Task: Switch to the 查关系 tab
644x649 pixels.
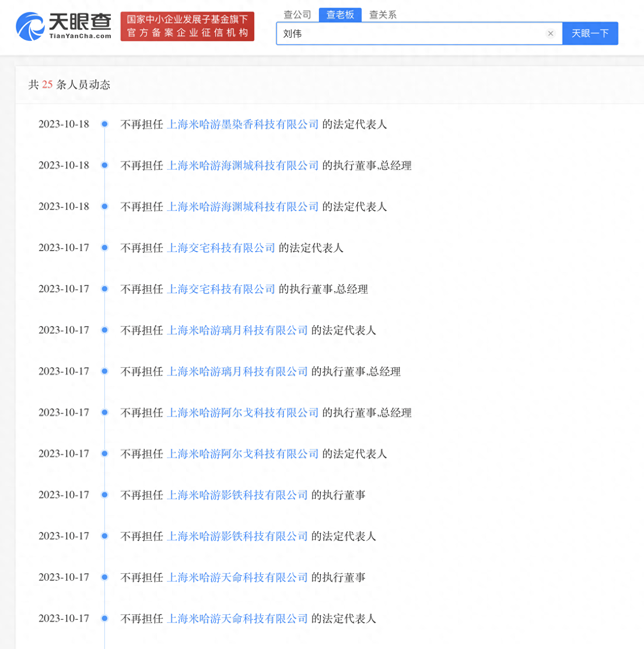Action: point(382,14)
